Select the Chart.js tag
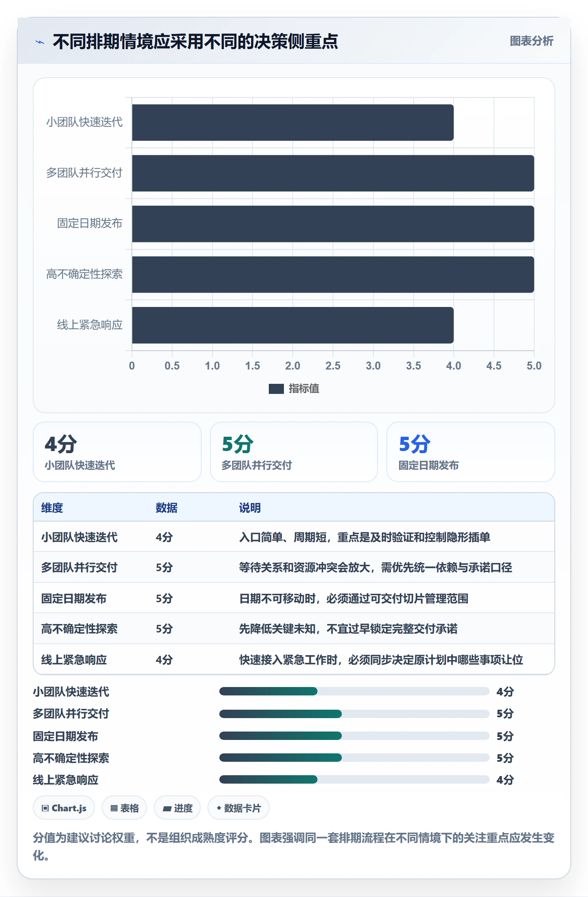This screenshot has width=588, height=897. 64,808
